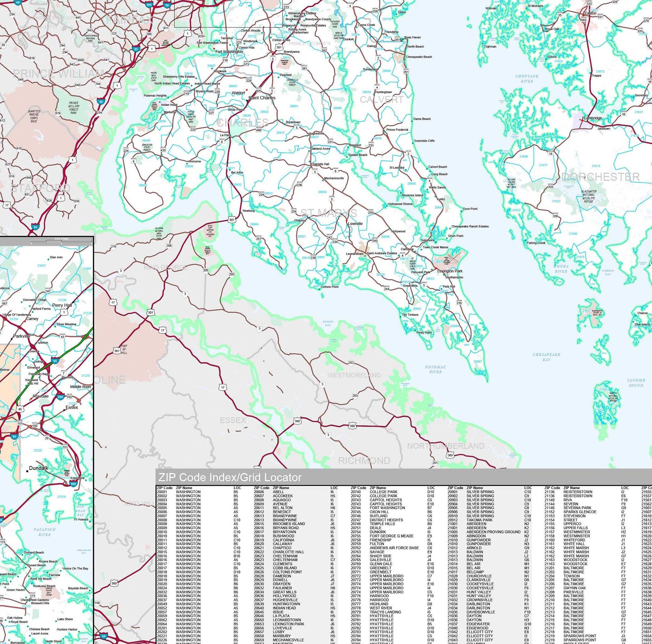652x644 pixels.
Task: Click the "DISTRICT HEIGHTS" index entry
Action: [x=387, y=520]
